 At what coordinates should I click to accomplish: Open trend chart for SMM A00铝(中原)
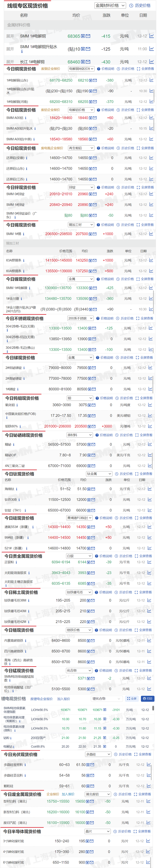[x=151, y=139]
